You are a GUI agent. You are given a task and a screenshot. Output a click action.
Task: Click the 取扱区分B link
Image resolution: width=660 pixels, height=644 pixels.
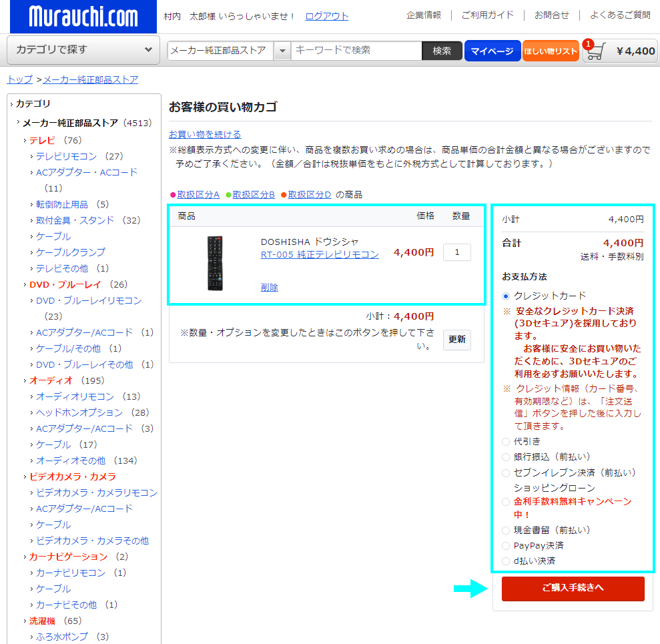point(254,194)
